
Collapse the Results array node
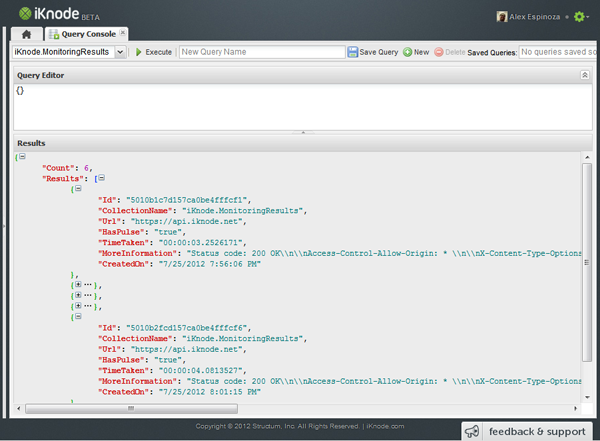click(102, 178)
